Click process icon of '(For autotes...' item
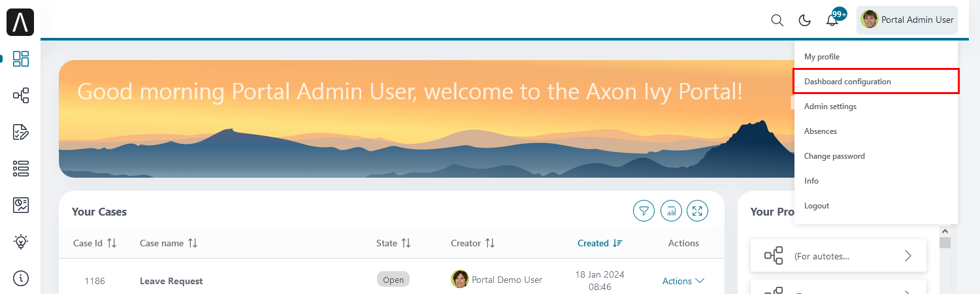980x294 pixels. pos(774,255)
